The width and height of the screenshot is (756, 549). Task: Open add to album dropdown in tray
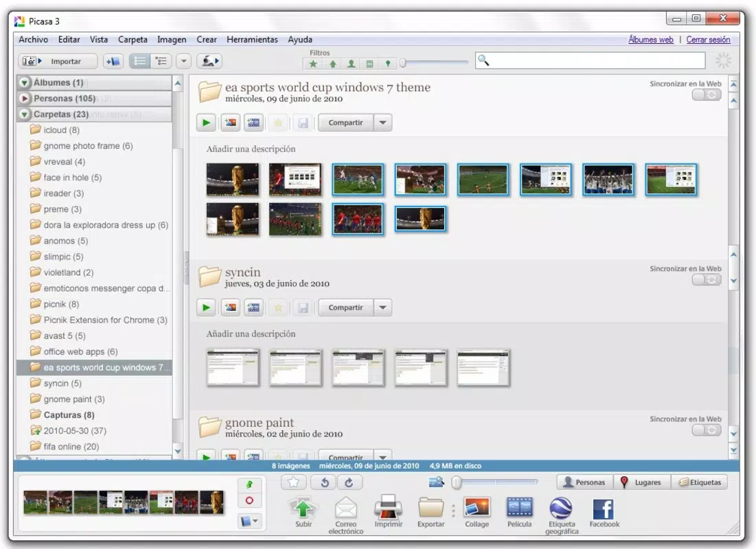[249, 521]
